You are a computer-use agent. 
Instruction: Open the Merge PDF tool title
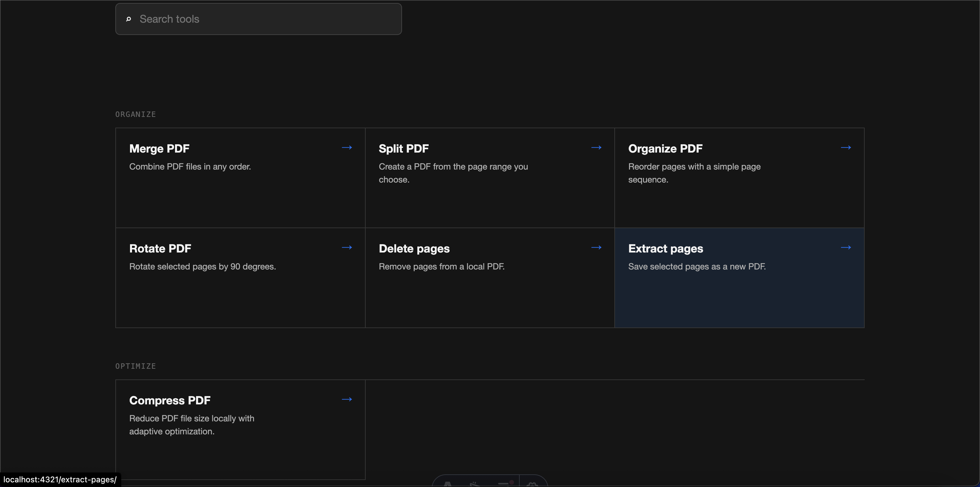[159, 149]
